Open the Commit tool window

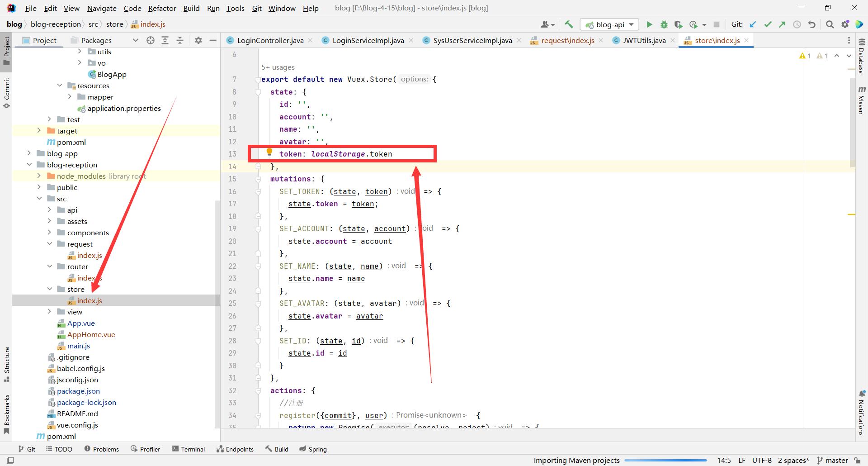pyautogui.click(x=6, y=93)
